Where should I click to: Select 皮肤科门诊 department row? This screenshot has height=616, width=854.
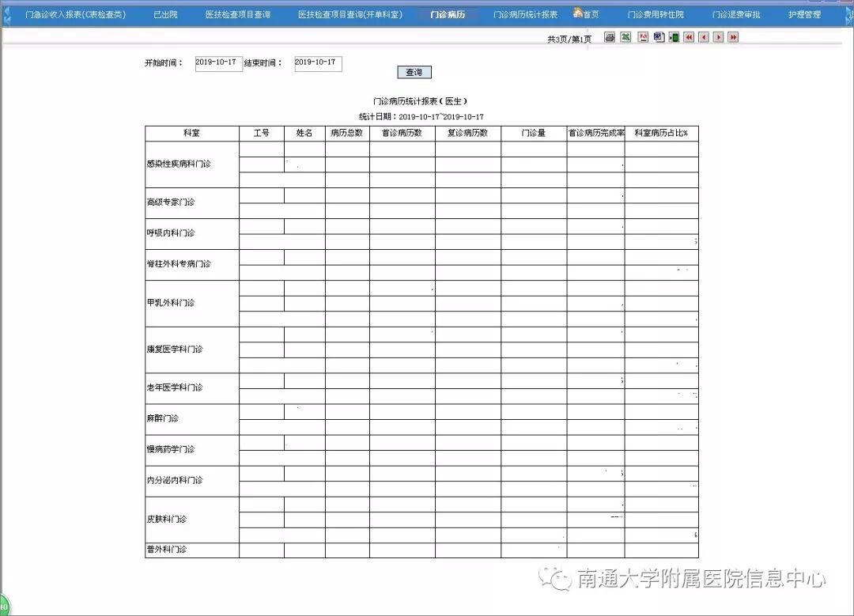click(x=191, y=520)
